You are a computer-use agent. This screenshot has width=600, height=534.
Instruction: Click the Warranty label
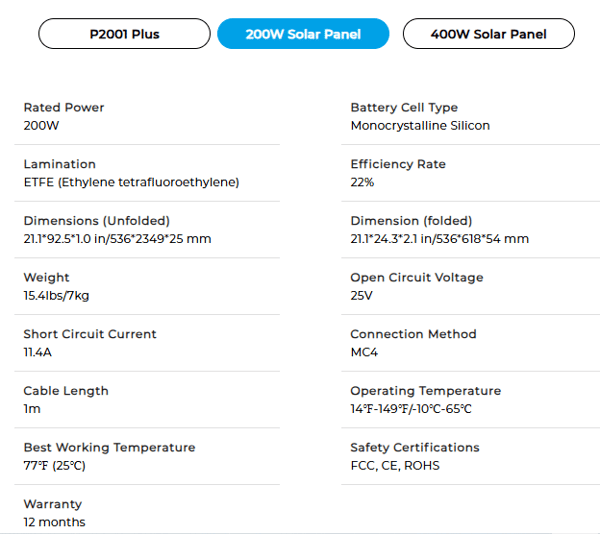[x=53, y=504]
